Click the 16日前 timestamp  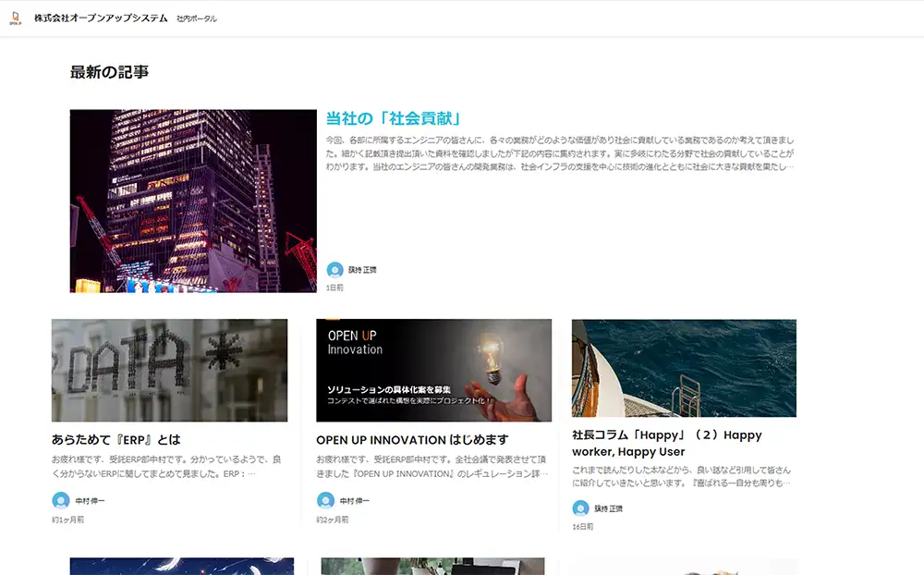pyautogui.click(x=583, y=527)
